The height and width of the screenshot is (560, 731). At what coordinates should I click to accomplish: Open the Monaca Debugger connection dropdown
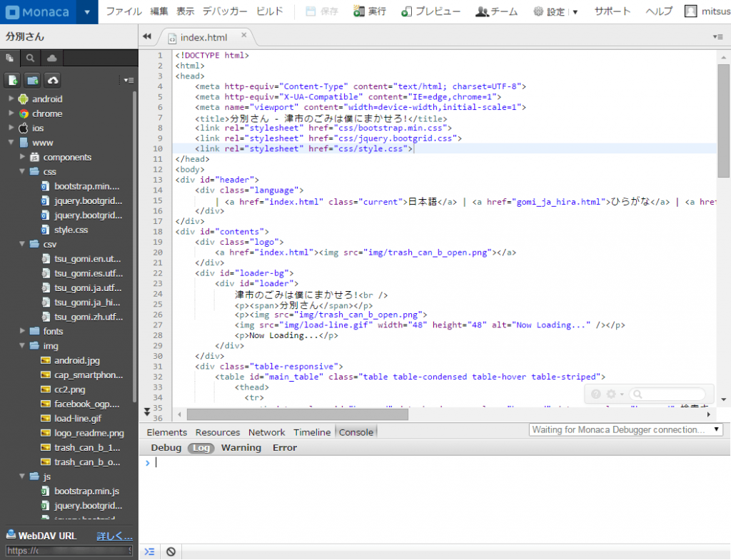click(625, 429)
